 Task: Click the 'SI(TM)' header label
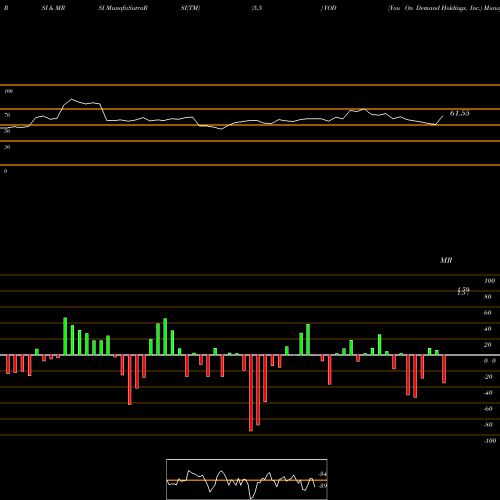(190, 8)
